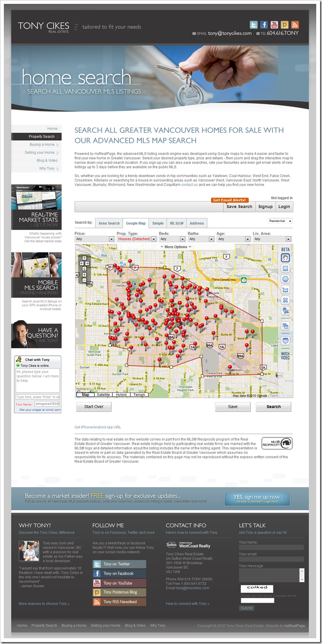This screenshot has height=644, width=322.
Task: Click the Tony on YouTube footer button
Action: 119,583
